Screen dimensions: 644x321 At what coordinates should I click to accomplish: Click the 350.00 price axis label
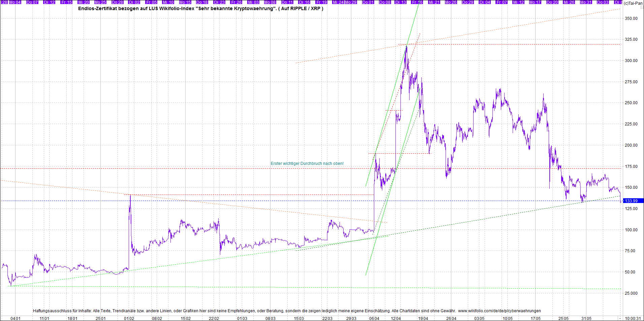(631, 19)
